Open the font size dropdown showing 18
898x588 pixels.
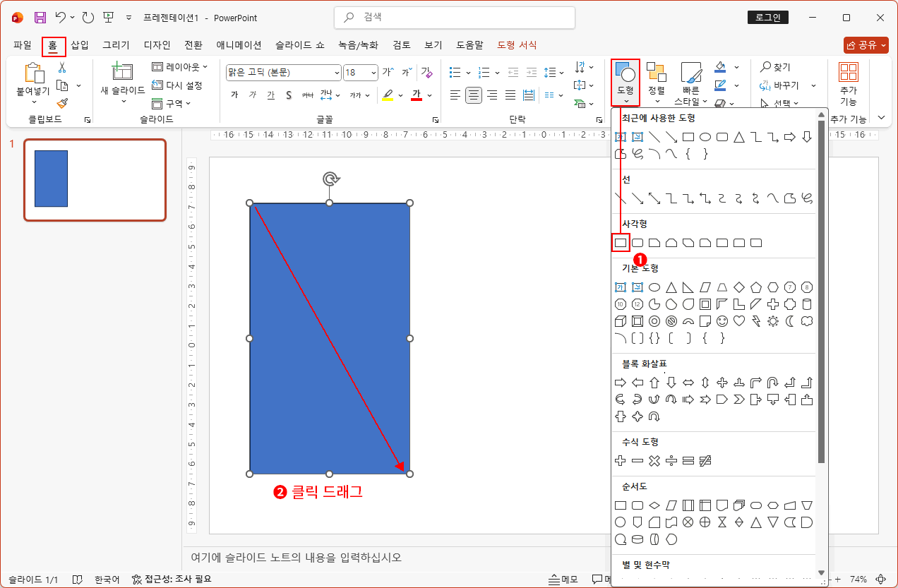click(373, 72)
